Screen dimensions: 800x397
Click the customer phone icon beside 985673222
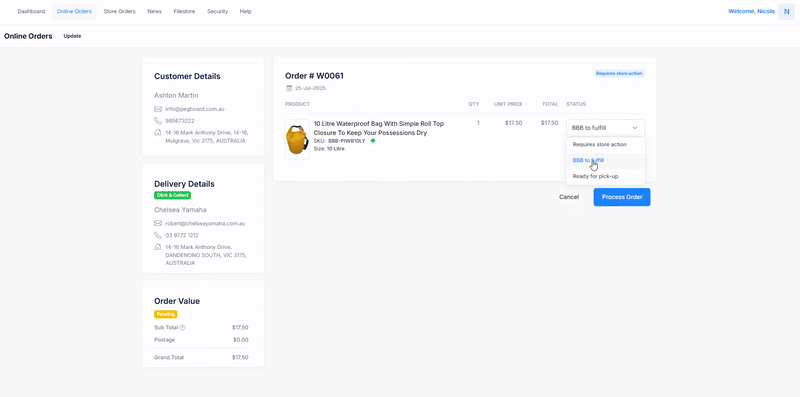coord(158,121)
